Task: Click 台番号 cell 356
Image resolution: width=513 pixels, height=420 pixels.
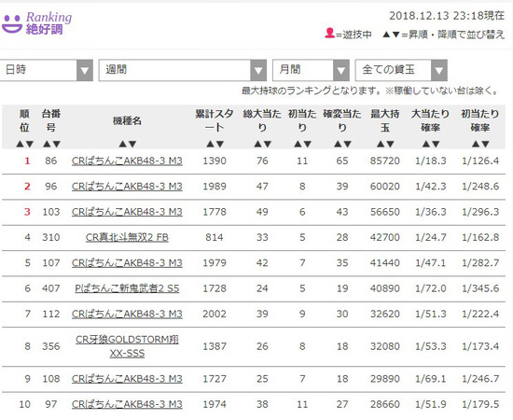Action: [51, 346]
